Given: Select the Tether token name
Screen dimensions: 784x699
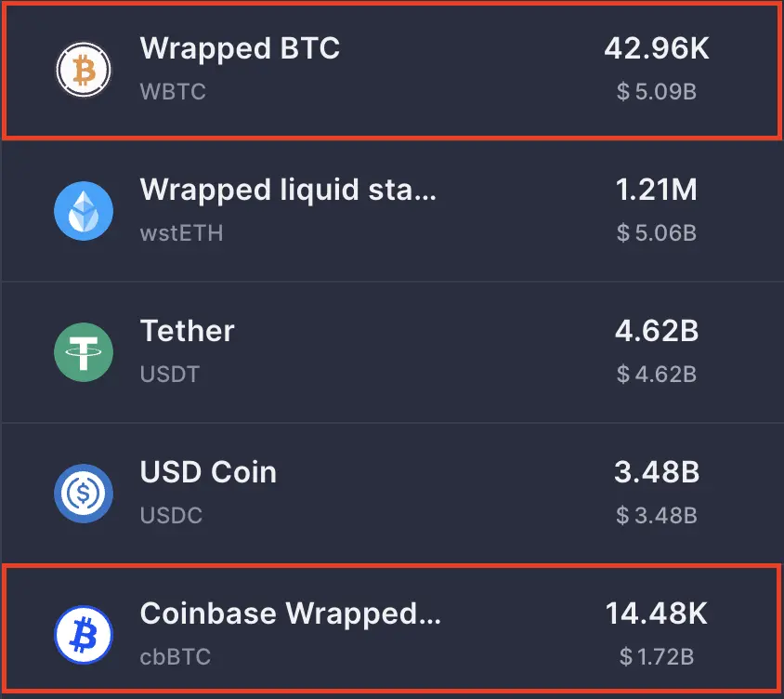Looking at the screenshot, I should point(187,331).
